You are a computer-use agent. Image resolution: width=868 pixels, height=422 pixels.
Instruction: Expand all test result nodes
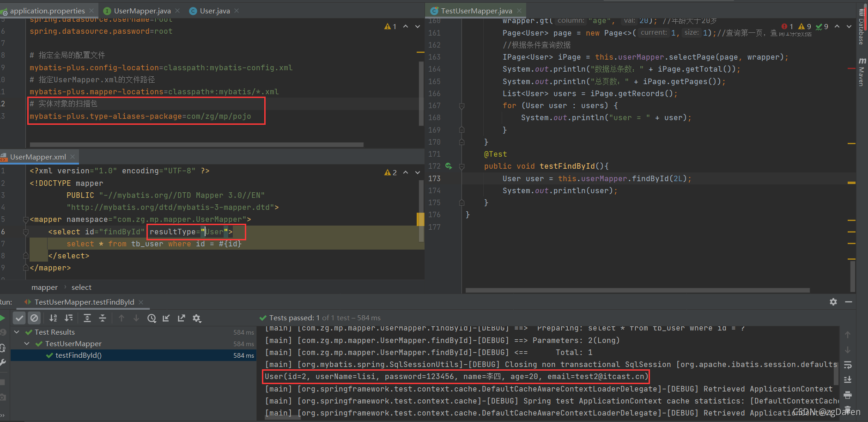tap(87, 318)
